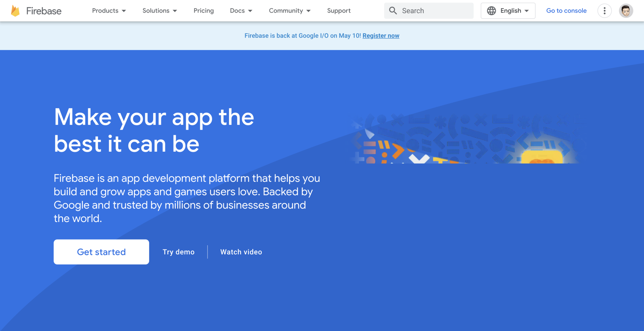Expand the Community dropdown menu

tap(289, 11)
